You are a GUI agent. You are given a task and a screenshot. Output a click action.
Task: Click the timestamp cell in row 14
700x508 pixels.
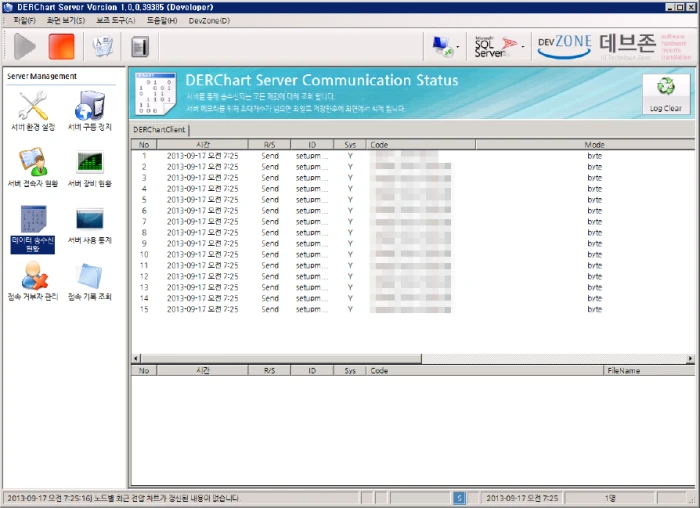pyautogui.click(x=203, y=298)
